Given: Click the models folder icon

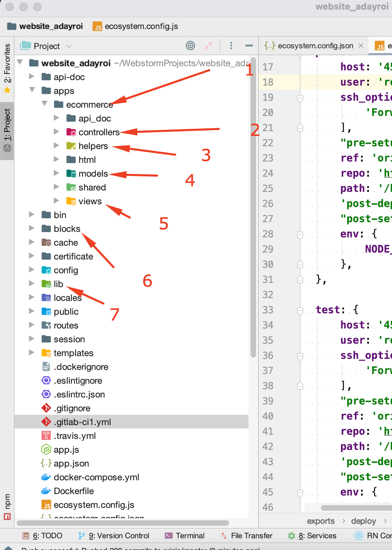Looking at the screenshot, I should pyautogui.click(x=71, y=174).
